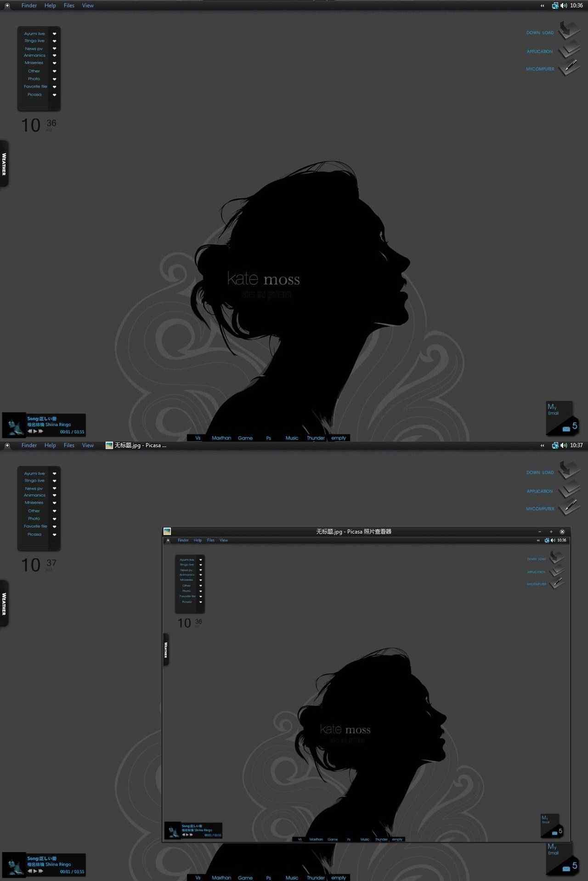Launch Game from the upper desktop's bottom dock
The image size is (588, 881).
click(245, 438)
